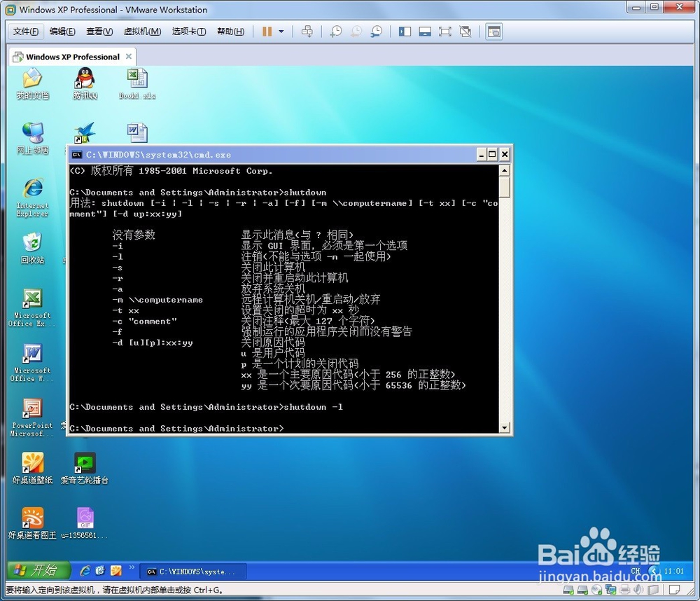The height and width of the screenshot is (601, 700).
Task: Open the snapshot manager wrench-clock icon
Action: [x=377, y=32]
